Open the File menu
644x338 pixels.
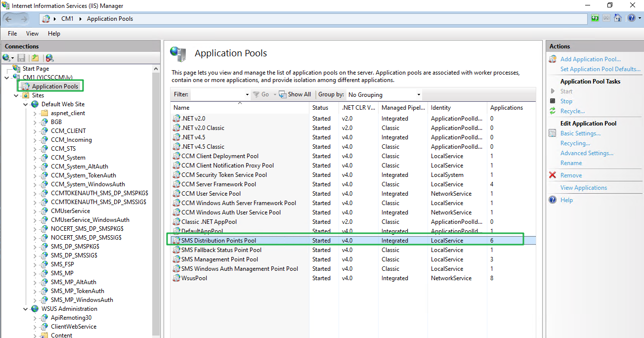pos(12,34)
